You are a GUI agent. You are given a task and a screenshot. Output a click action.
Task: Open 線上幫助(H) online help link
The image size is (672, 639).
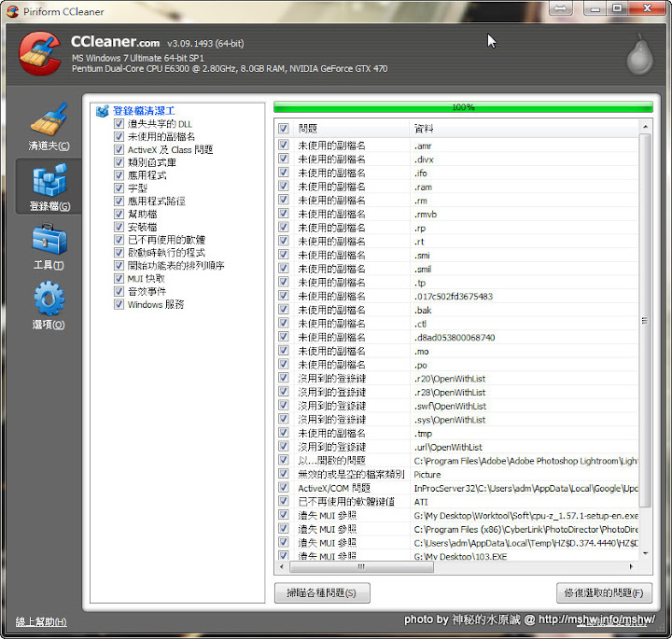[x=41, y=621]
